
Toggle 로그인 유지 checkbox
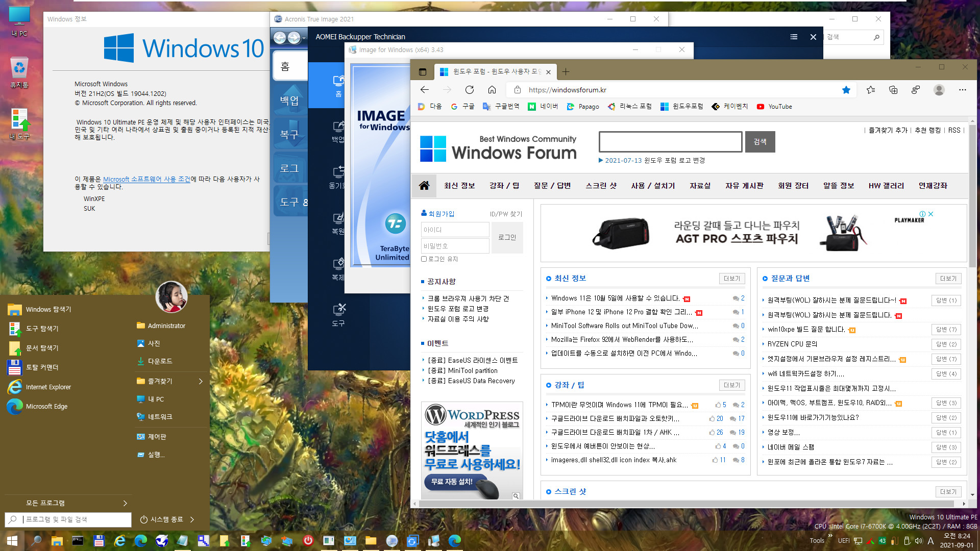pyautogui.click(x=425, y=258)
